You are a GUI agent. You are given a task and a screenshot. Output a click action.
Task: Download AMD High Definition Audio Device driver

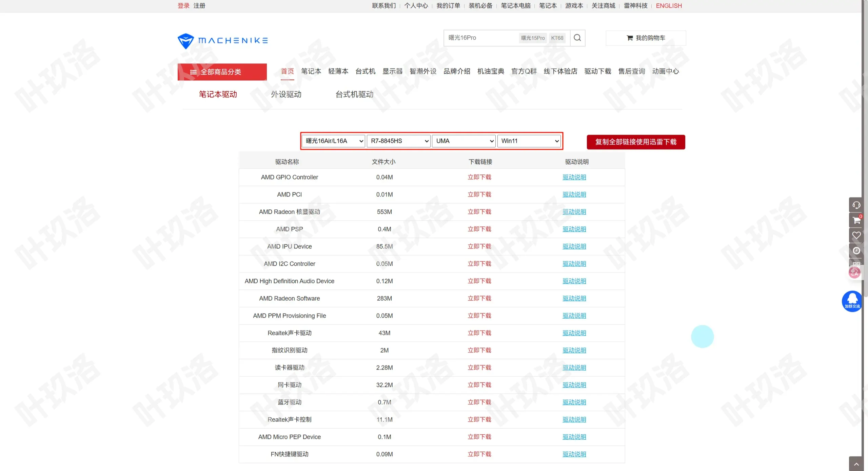[479, 281]
